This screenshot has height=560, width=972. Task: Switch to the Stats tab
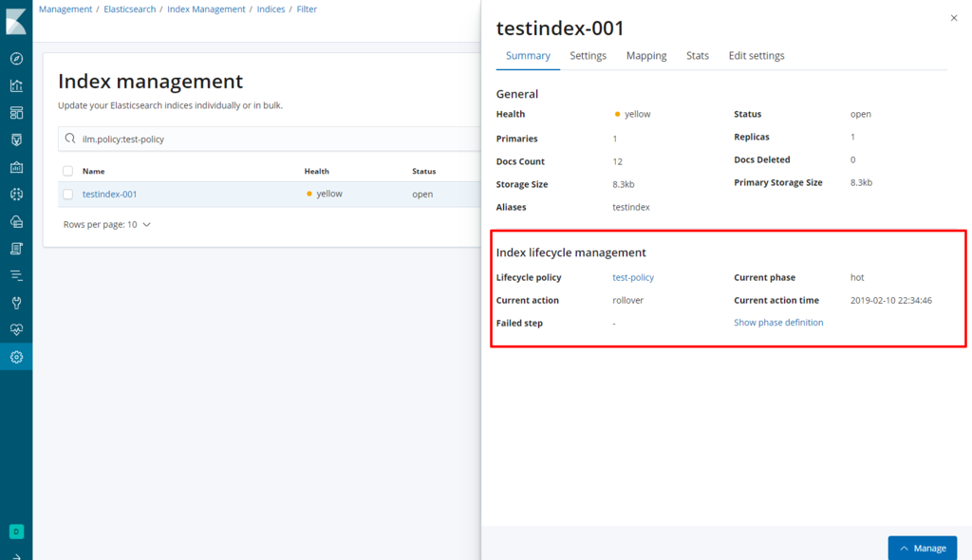click(698, 56)
